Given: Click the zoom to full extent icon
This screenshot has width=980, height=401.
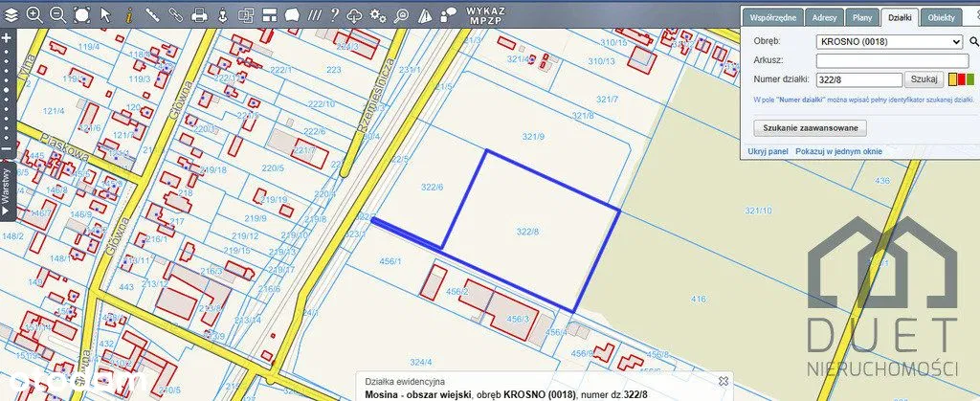Looking at the screenshot, I should (81, 14).
